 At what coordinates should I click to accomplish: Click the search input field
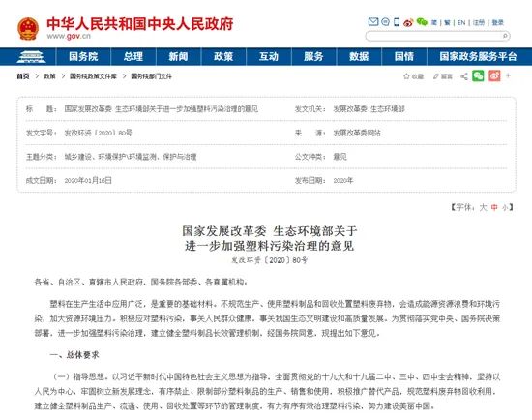pyautogui.click(x=434, y=36)
